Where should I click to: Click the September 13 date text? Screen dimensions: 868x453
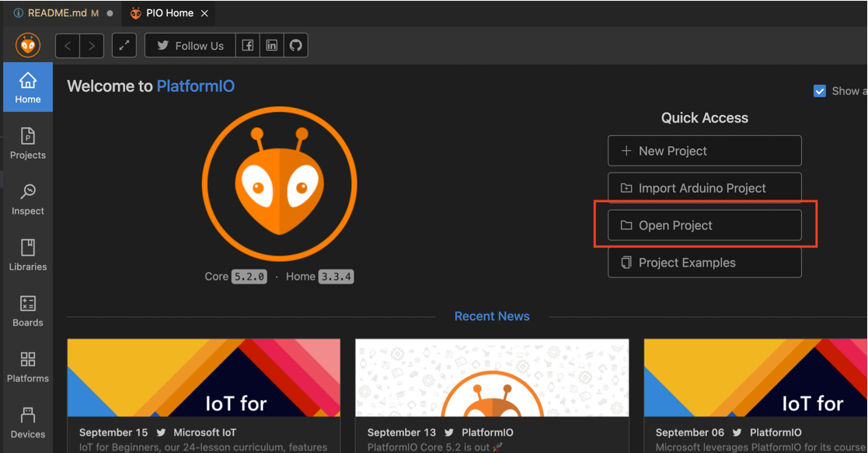(x=401, y=433)
